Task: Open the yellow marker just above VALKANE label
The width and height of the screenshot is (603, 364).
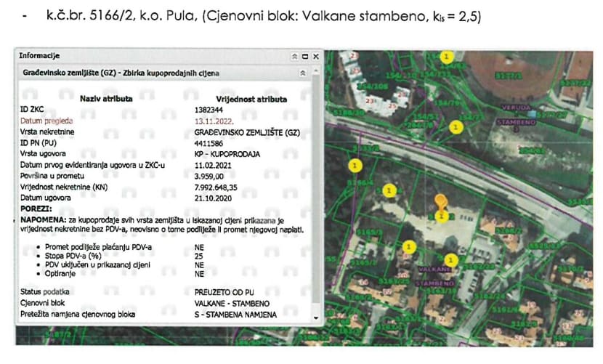Action: click(451, 261)
